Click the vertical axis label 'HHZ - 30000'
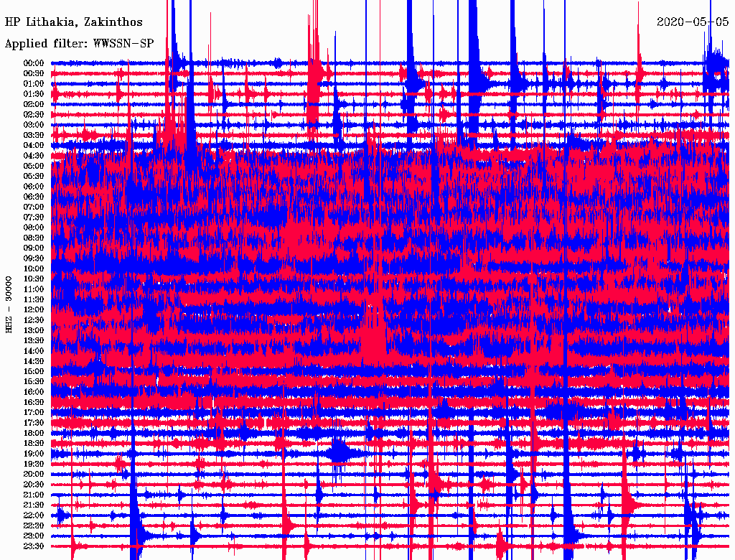The image size is (735, 560). (9, 304)
